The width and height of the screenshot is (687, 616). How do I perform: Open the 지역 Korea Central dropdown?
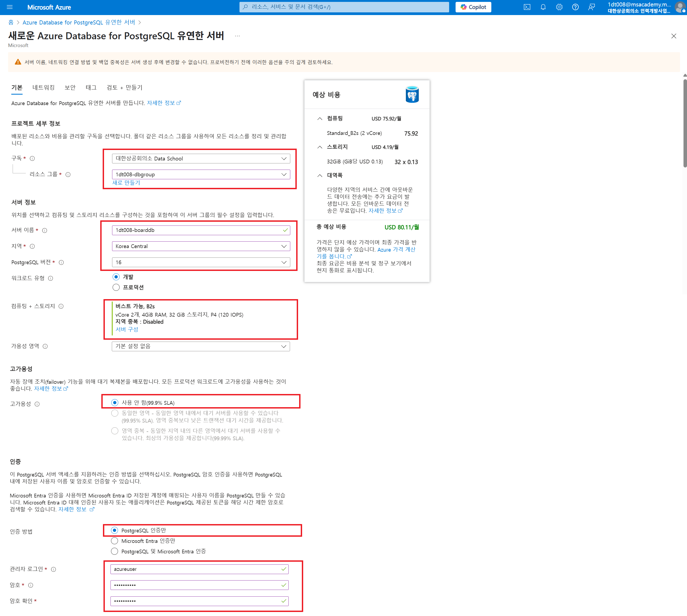201,246
